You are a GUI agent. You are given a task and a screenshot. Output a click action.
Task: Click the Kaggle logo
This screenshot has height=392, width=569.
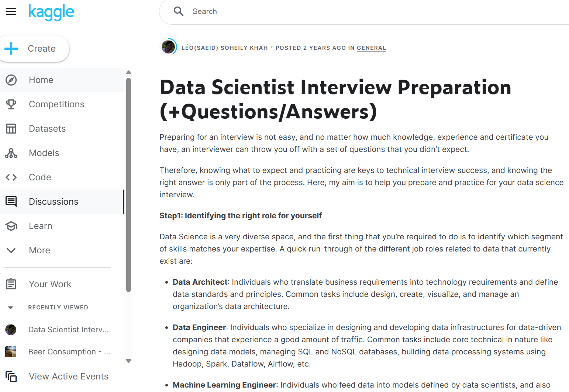point(51,12)
